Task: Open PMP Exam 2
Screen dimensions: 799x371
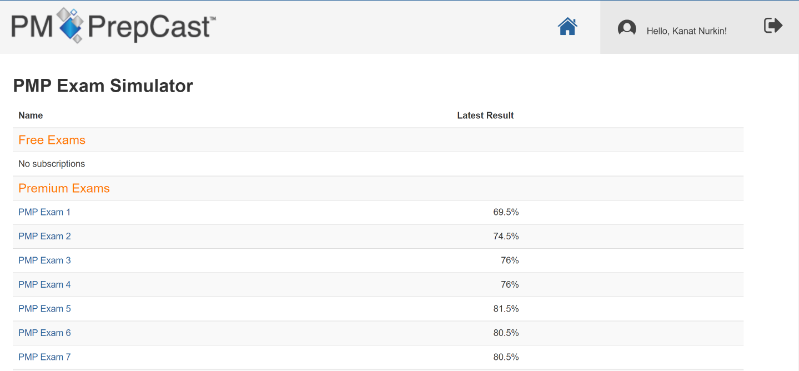Action: pos(44,236)
